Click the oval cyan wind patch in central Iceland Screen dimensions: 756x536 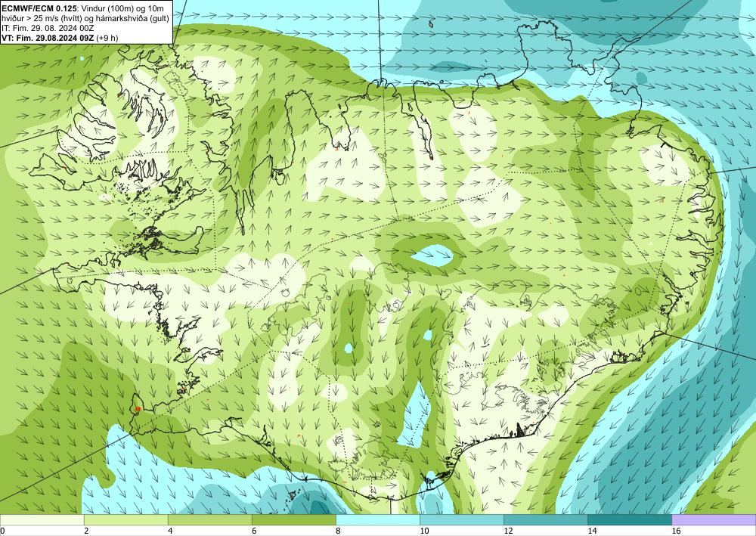(x=432, y=256)
